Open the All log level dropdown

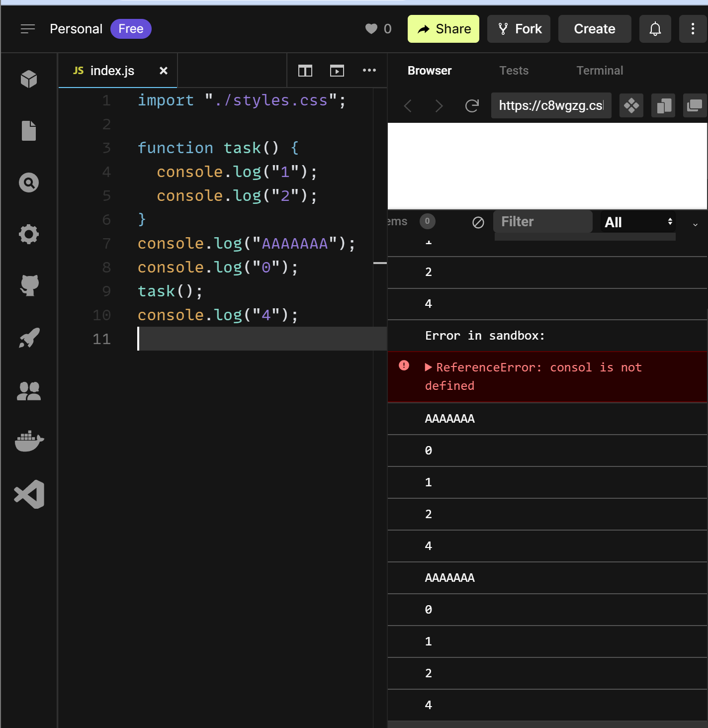(x=638, y=222)
